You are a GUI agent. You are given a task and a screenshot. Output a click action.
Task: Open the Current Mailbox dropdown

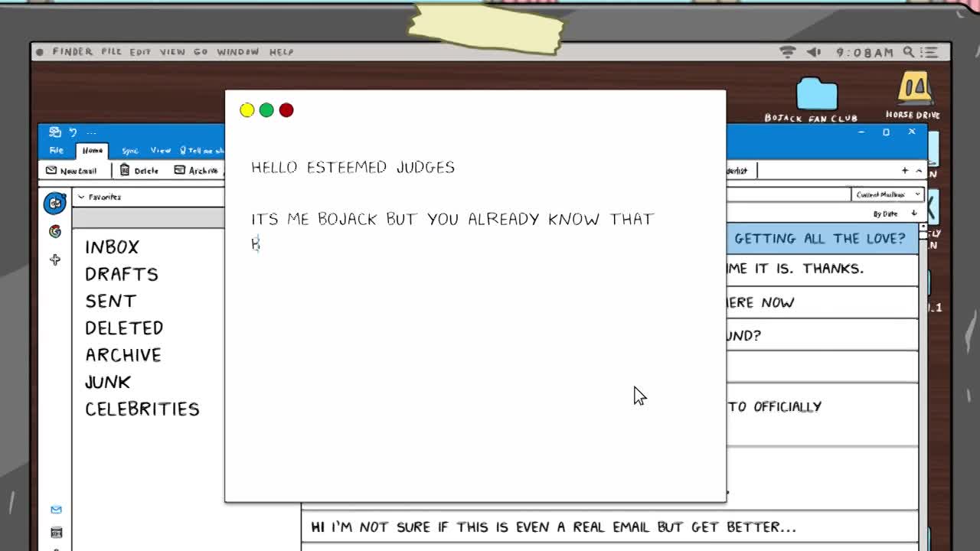click(x=887, y=194)
